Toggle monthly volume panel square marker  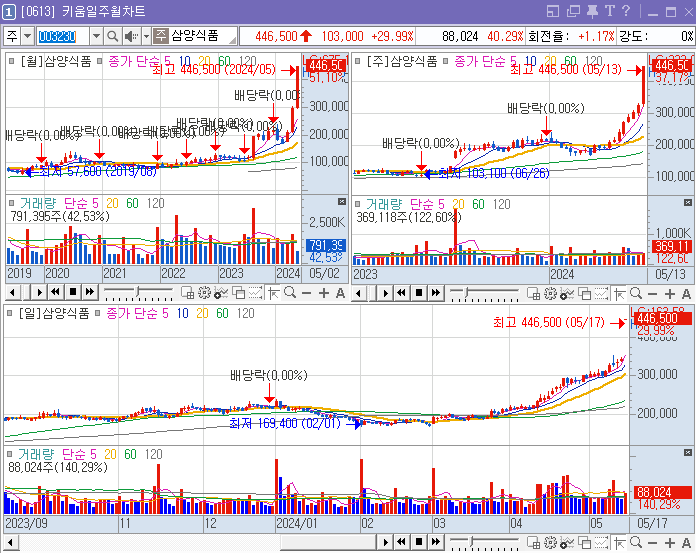tap(11, 203)
